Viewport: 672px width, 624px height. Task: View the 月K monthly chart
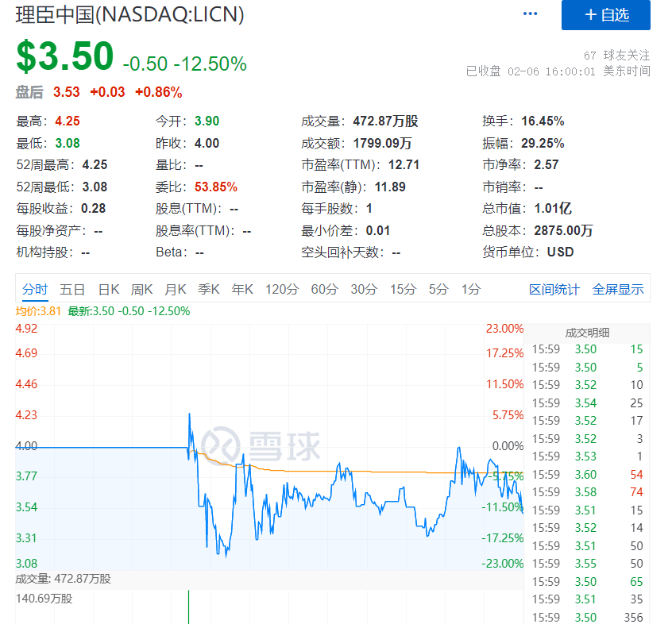(175, 289)
